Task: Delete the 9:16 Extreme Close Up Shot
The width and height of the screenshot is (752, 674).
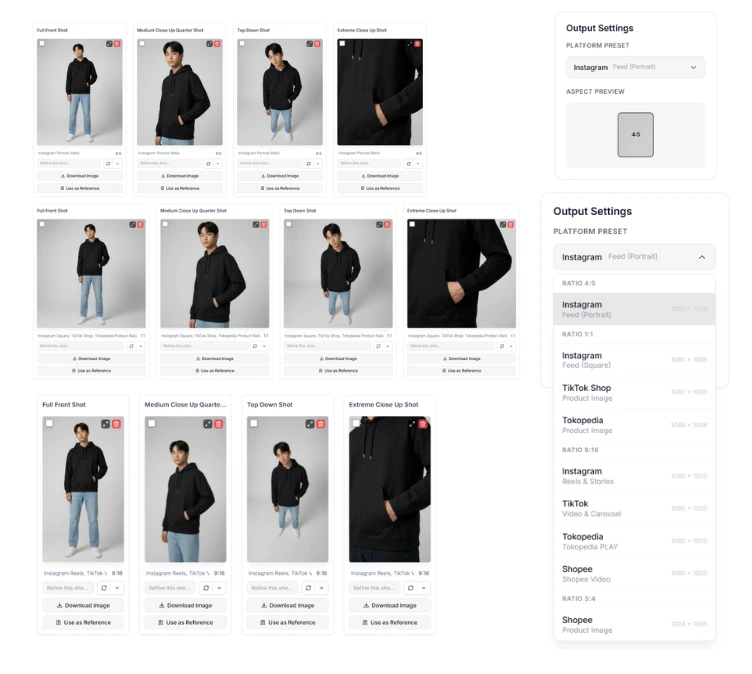Action: pyautogui.click(x=423, y=424)
